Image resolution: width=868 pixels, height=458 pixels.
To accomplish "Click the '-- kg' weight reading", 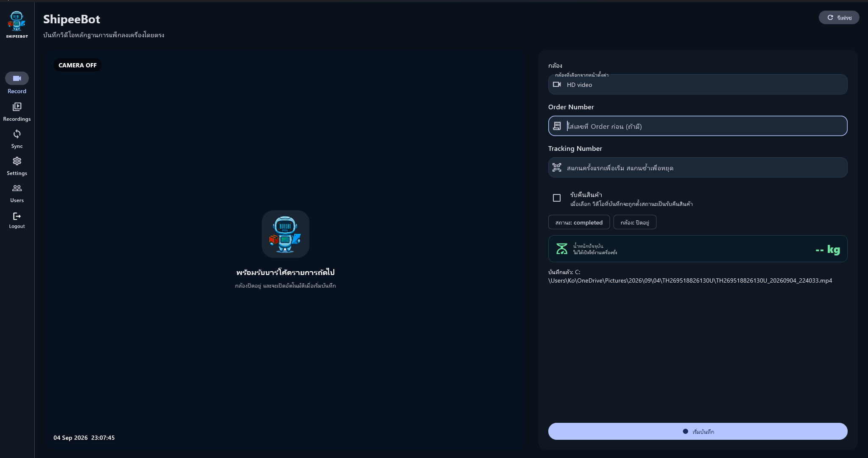I will pos(827,249).
